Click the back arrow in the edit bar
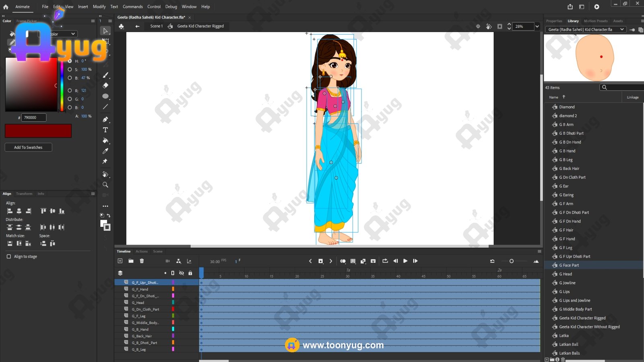The width and height of the screenshot is (644, 362). (x=137, y=26)
